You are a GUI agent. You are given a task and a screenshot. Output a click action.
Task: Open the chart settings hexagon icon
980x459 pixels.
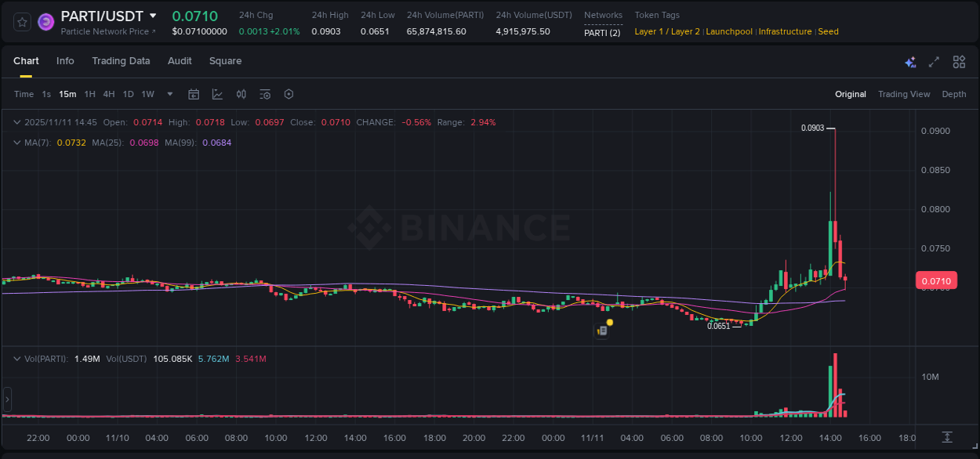click(289, 94)
